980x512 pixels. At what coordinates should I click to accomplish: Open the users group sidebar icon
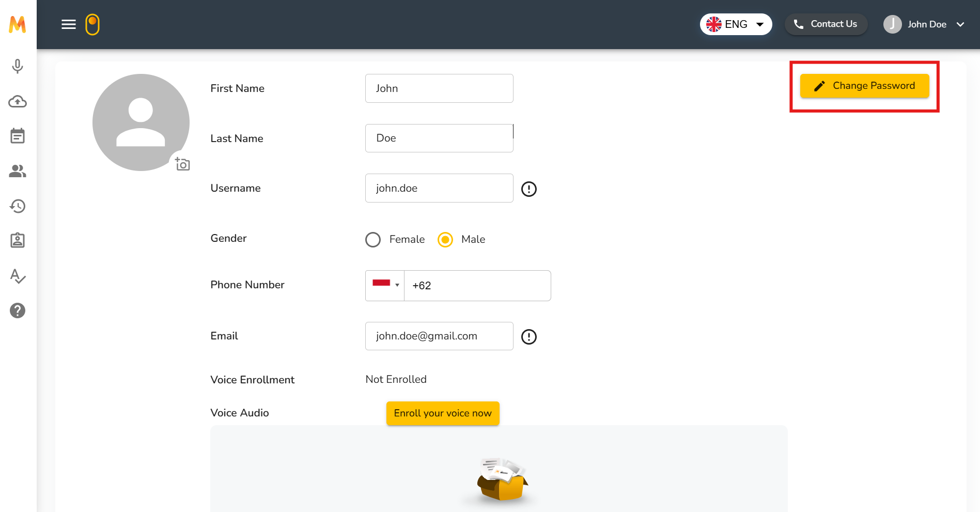(x=18, y=171)
